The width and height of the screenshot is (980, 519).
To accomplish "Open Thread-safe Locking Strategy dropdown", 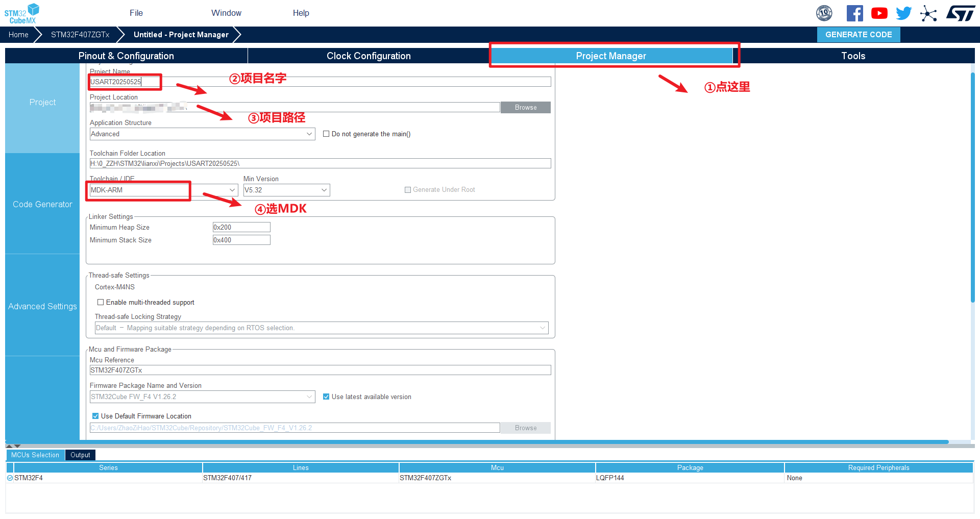I will click(x=322, y=328).
